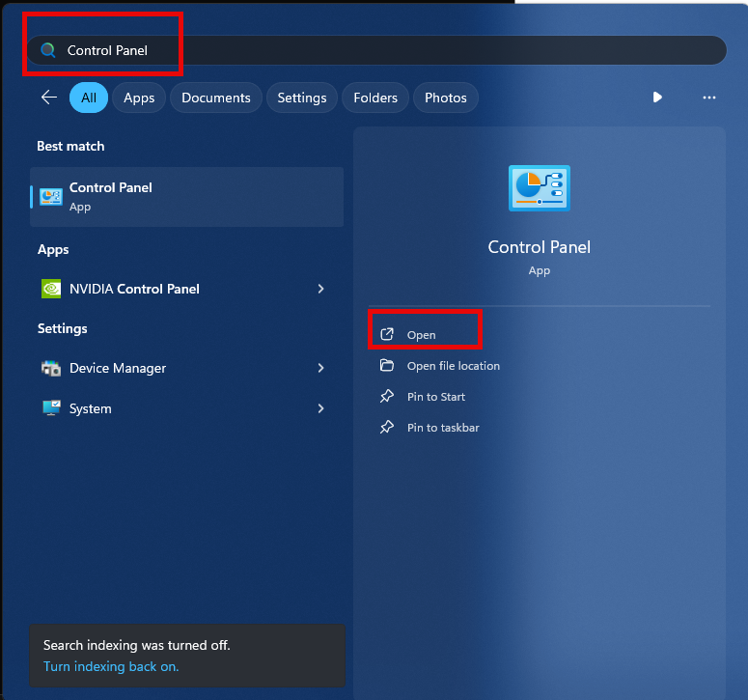Click into the Control Panel search field
Image resolution: width=748 pixels, height=700 pixels.
click(386, 50)
